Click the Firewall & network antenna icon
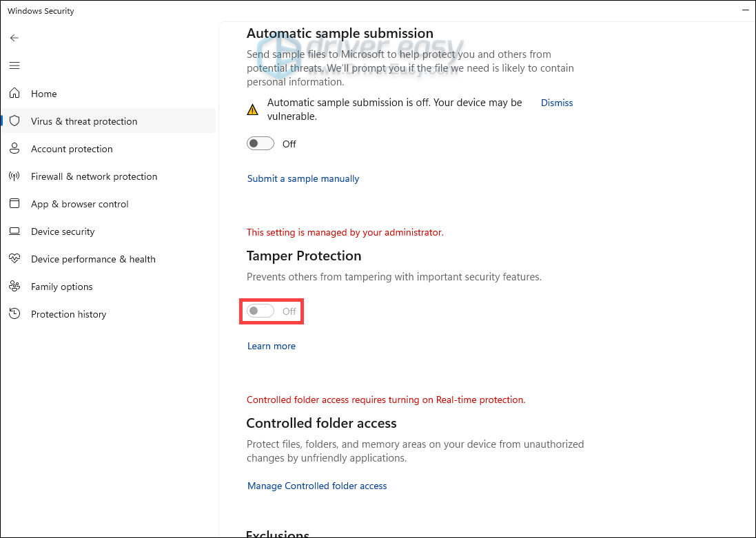 [x=14, y=176]
